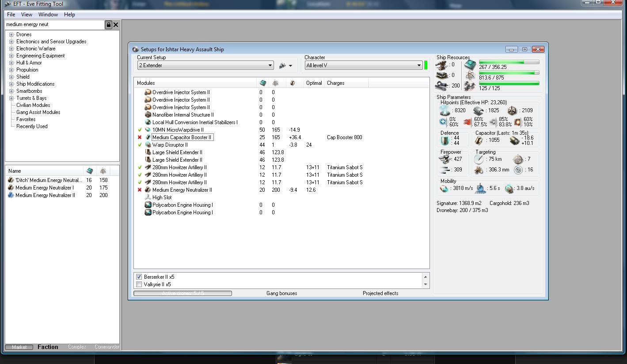
Task: Click the Gang bonuses button
Action: (281, 293)
